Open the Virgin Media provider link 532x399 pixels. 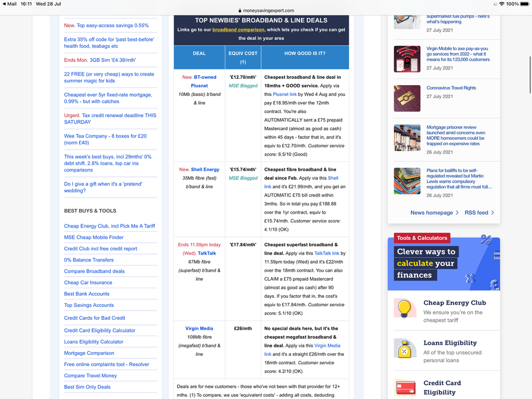pos(199,329)
